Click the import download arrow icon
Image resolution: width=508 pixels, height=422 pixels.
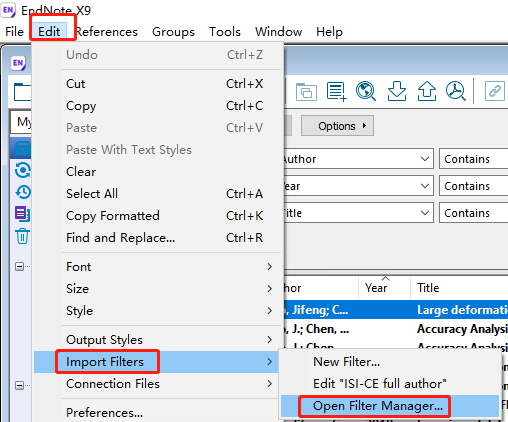pos(397,91)
